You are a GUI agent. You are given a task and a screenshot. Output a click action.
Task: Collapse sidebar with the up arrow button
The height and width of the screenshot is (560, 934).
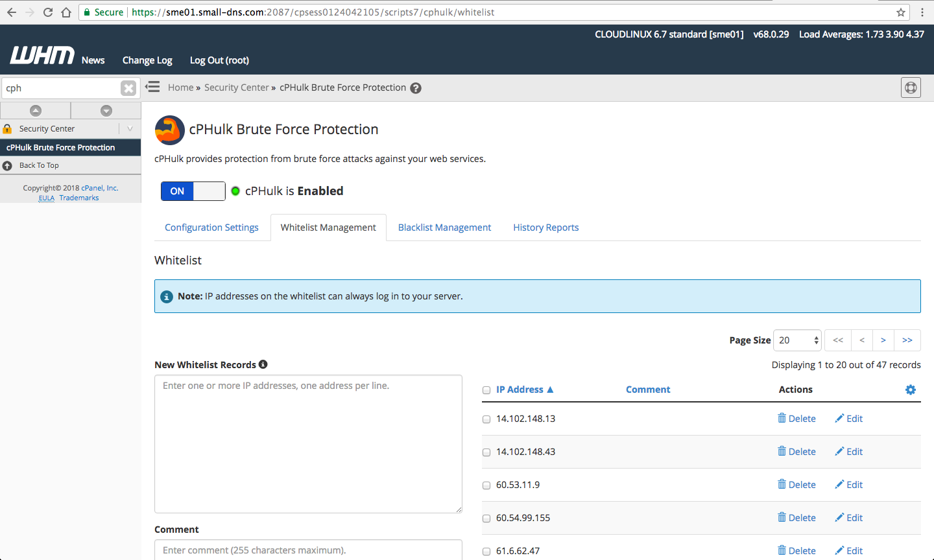coord(36,111)
